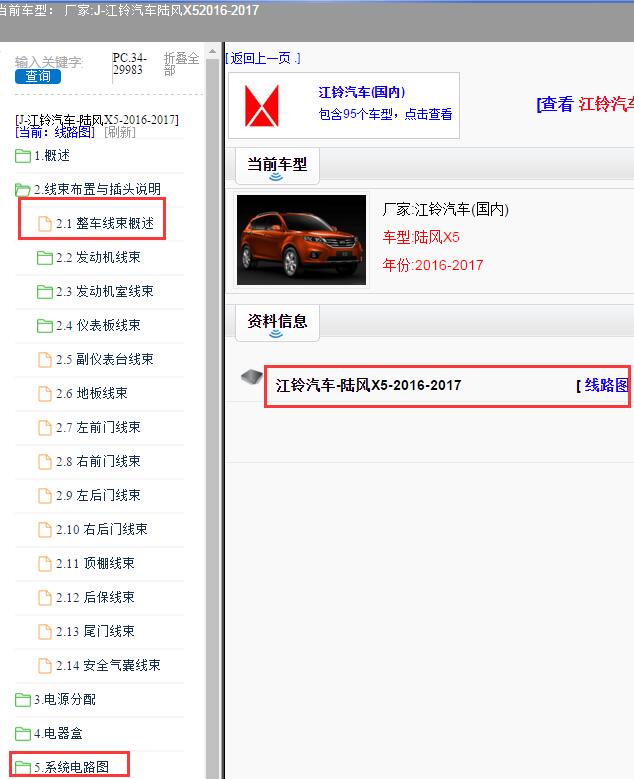Open the 江铃汽车(国内) brand link
The height and width of the screenshot is (779, 634).
(362, 92)
